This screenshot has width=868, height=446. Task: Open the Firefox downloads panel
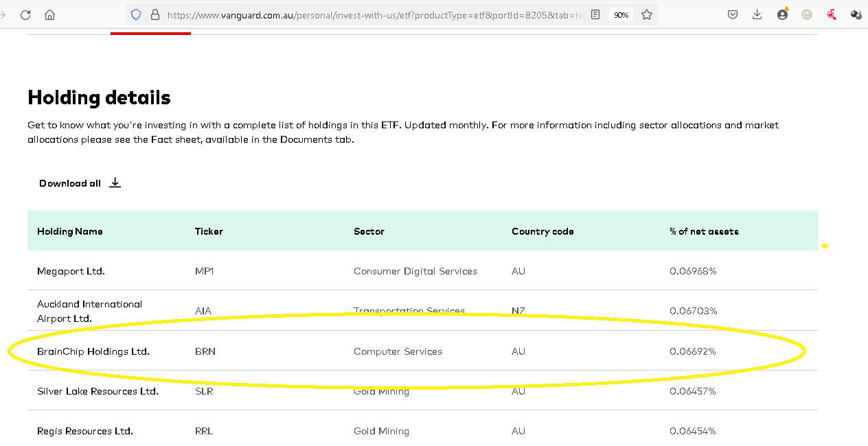(757, 14)
